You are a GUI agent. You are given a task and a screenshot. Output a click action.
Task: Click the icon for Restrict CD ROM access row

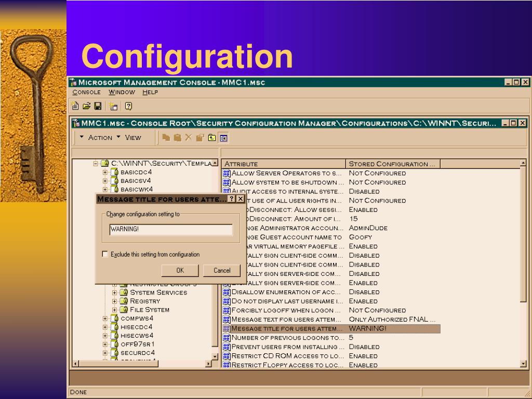[x=227, y=356]
